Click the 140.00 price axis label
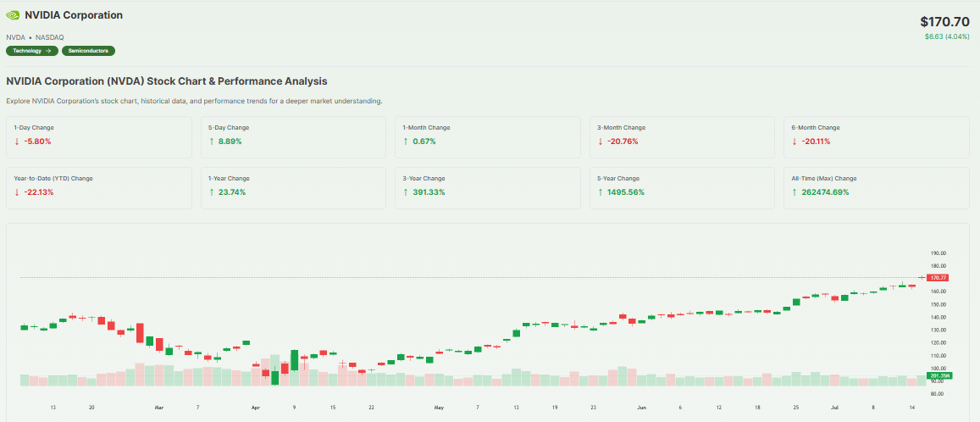 (938, 317)
